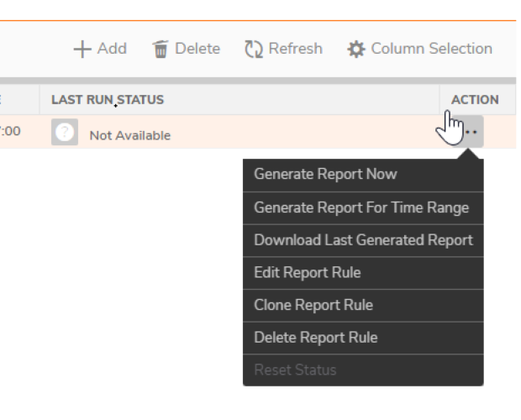Toggle the row's three-dot action button

click(x=470, y=133)
